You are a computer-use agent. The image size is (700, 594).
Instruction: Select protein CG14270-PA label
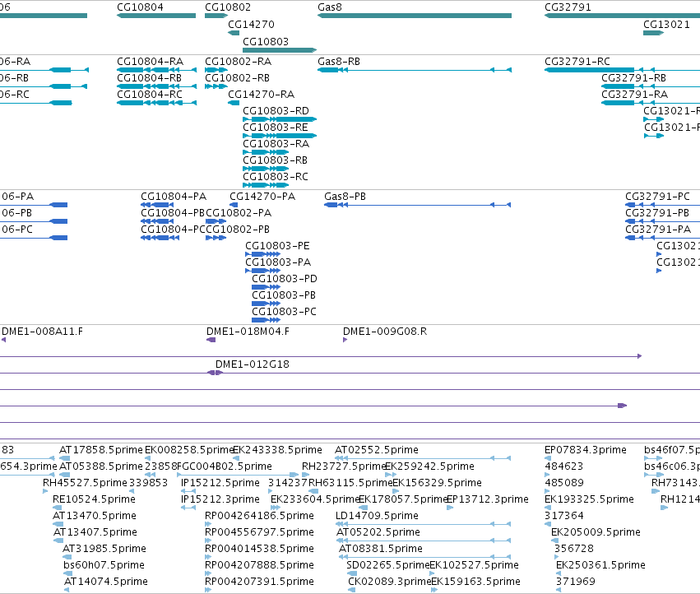coord(262,197)
